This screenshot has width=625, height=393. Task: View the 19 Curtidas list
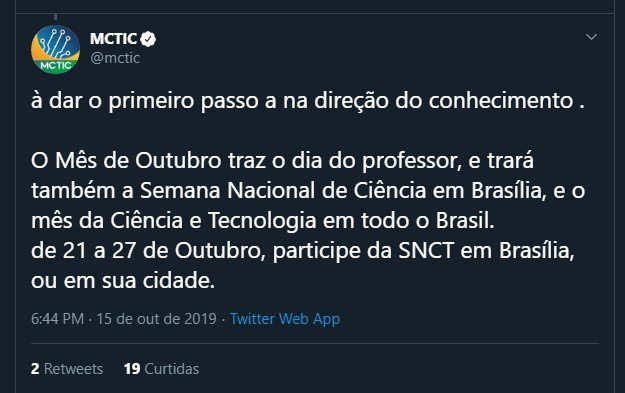click(161, 369)
